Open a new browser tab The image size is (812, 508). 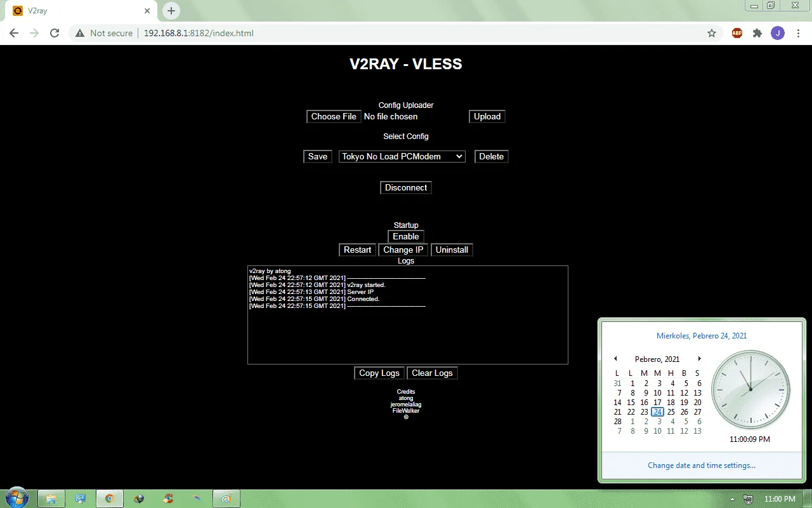click(x=171, y=11)
